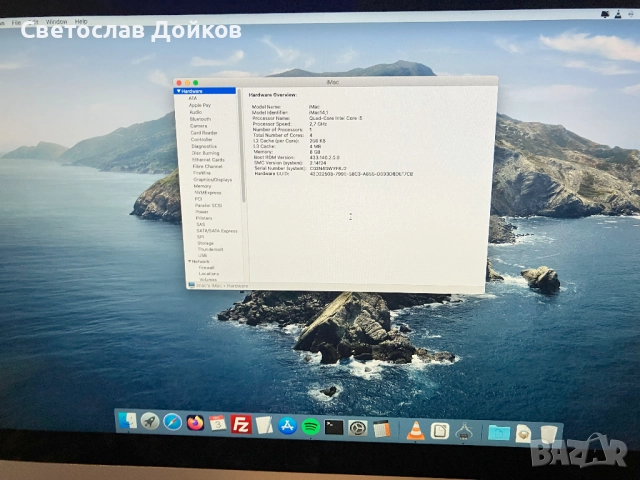Click '256 KB' L2 cache value
640x480 pixels.
(x=318, y=141)
